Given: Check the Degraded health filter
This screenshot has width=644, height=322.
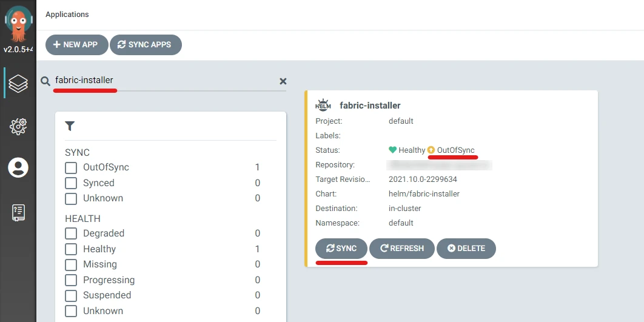Looking at the screenshot, I should click(71, 233).
